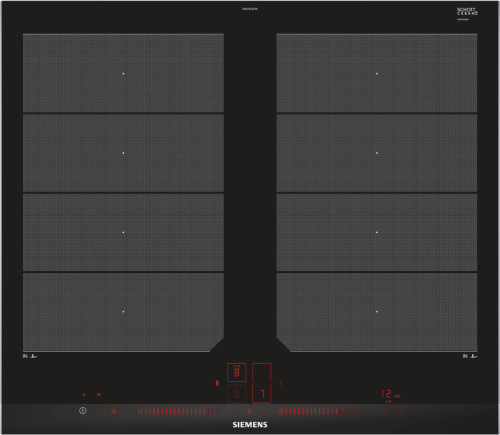Tap the main power on/off symbol

click(83, 411)
